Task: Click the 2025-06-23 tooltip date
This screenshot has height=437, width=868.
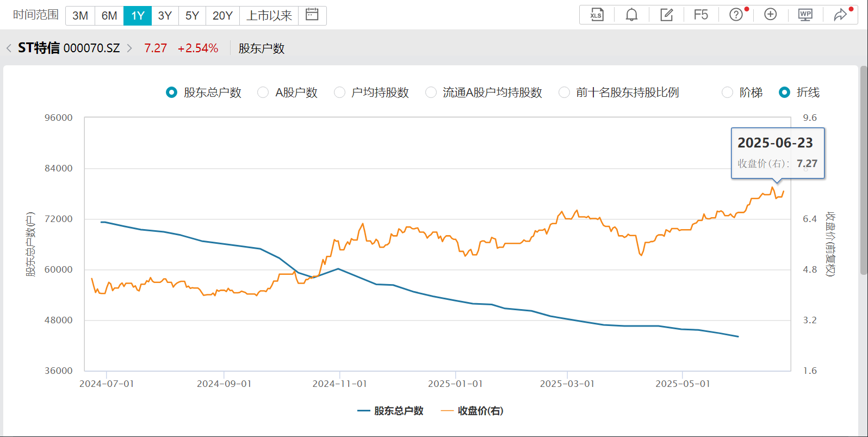Action: tap(775, 143)
